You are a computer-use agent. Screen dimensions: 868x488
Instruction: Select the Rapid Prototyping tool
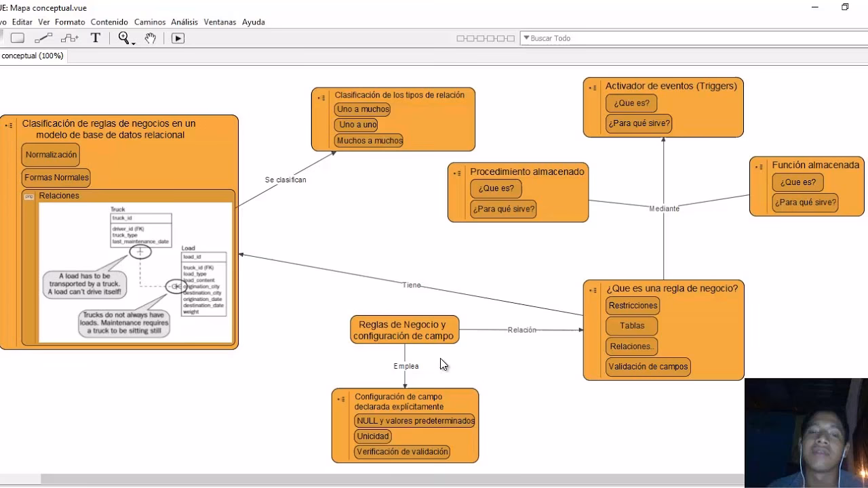tap(70, 38)
